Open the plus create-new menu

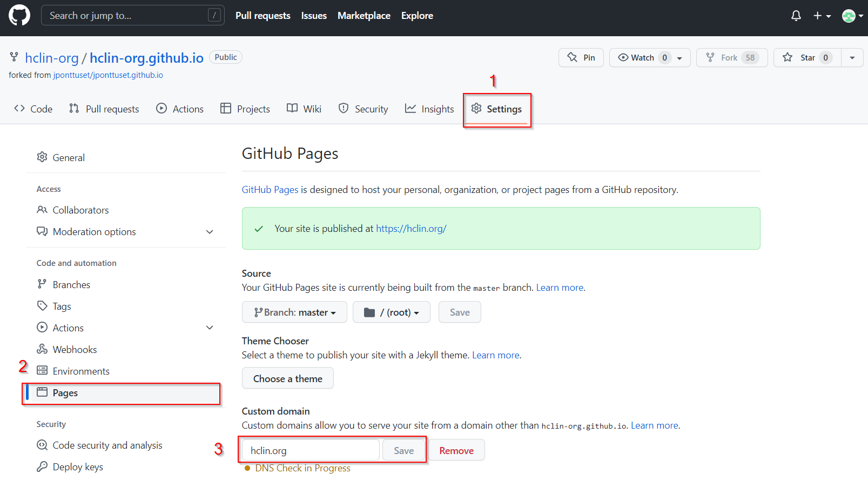pos(822,16)
